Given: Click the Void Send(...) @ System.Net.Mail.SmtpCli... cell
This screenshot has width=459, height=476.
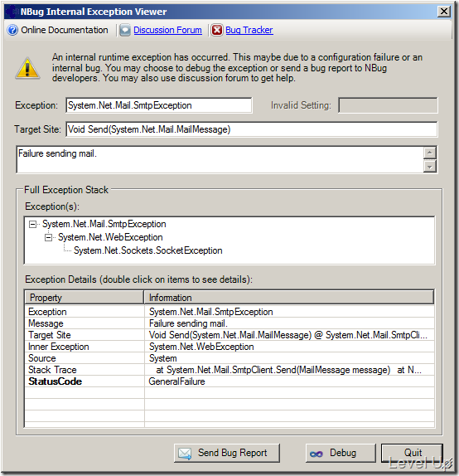Looking at the screenshot, I should coord(288,335).
